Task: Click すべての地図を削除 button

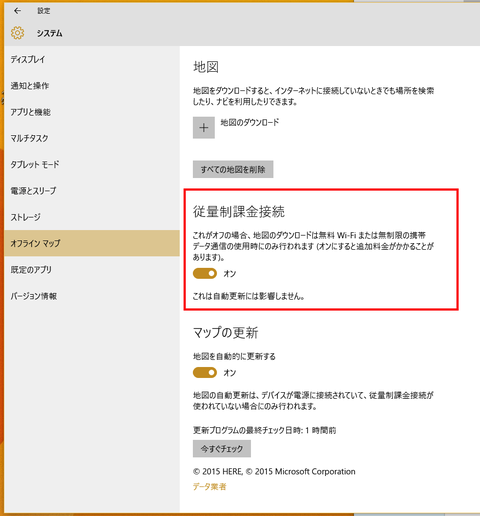Action: pyautogui.click(x=233, y=169)
